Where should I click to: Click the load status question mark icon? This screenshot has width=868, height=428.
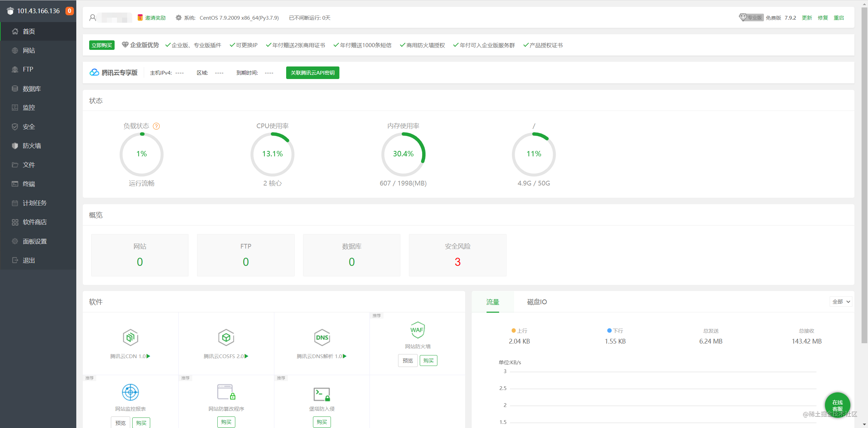tap(156, 126)
